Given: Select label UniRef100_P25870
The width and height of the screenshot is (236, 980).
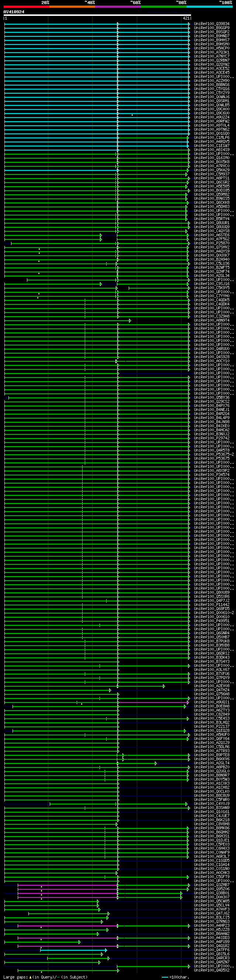Looking at the screenshot, I should coord(212,243).
